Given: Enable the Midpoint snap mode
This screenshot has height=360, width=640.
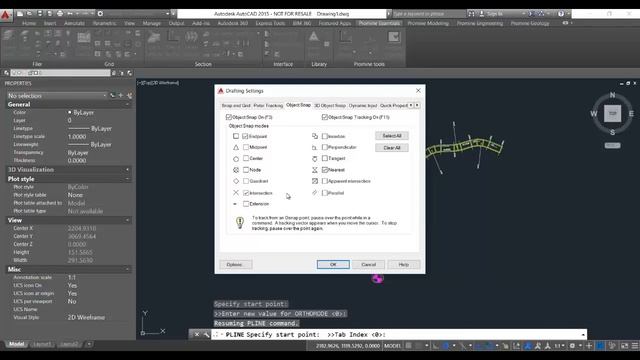Looking at the screenshot, I should (246, 147).
